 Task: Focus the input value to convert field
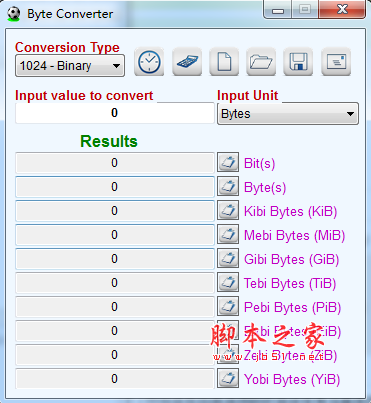115,113
